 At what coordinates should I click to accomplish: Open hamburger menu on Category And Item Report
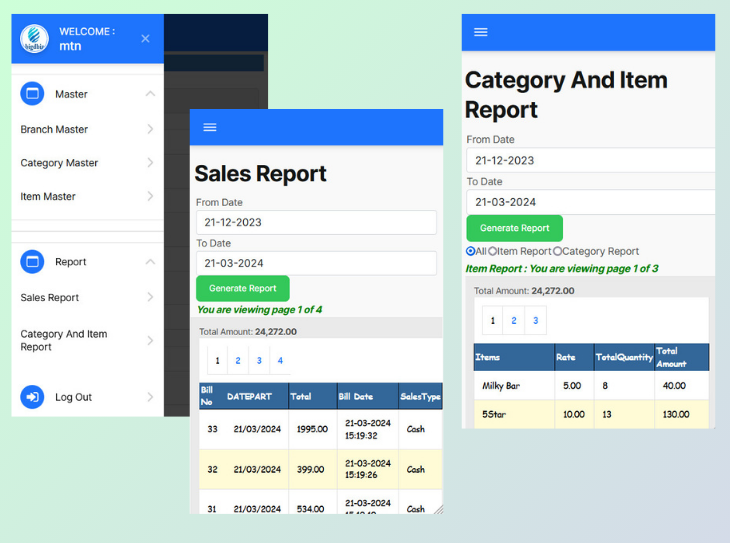tap(480, 32)
